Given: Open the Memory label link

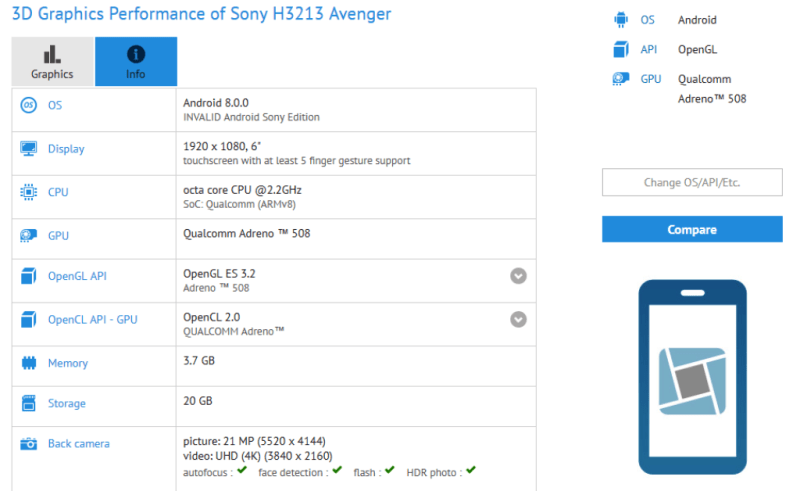Looking at the screenshot, I should pyautogui.click(x=68, y=363).
